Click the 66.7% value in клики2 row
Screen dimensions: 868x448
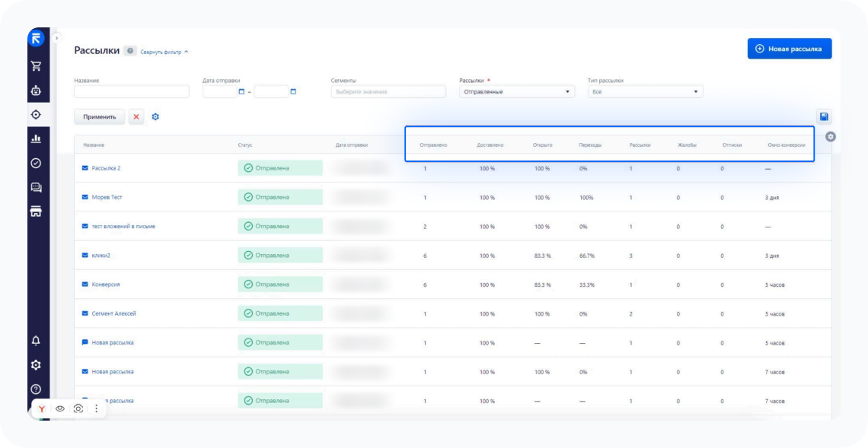pyautogui.click(x=587, y=256)
